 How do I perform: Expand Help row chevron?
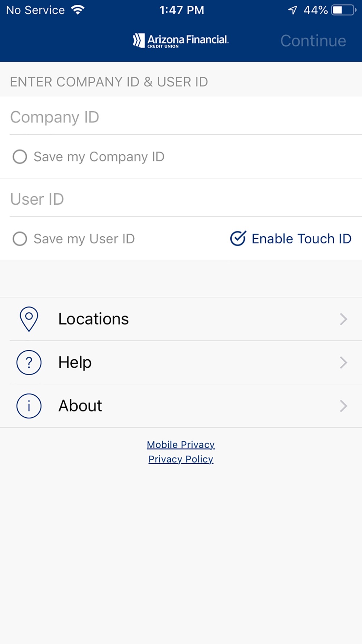(343, 362)
